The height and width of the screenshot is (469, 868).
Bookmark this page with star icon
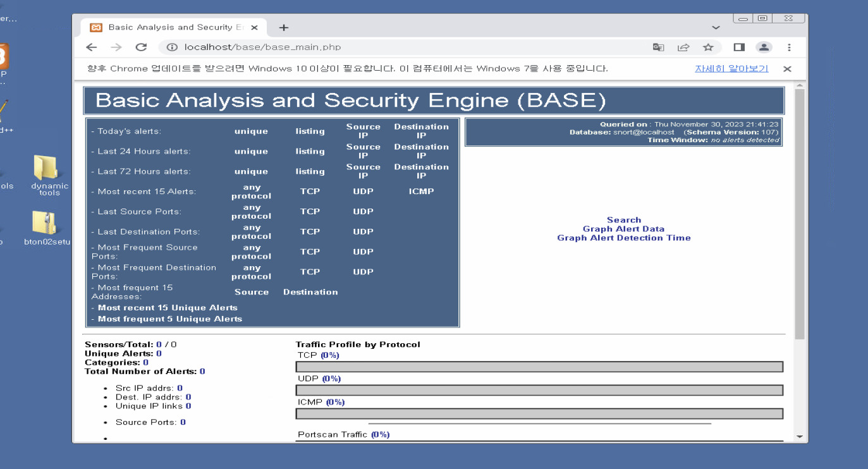point(708,47)
